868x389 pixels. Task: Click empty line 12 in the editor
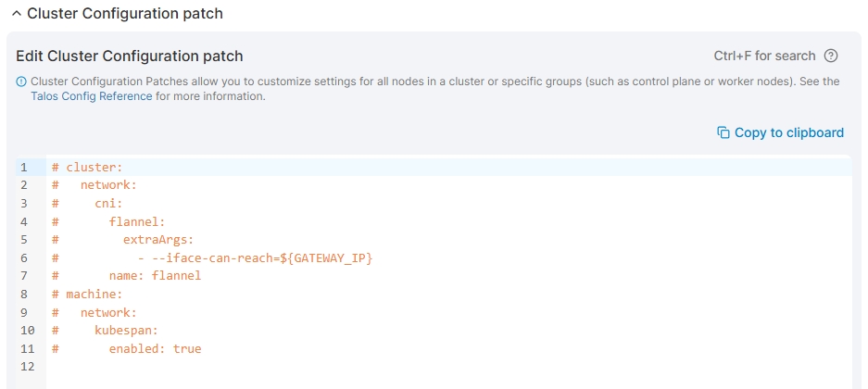[x=371, y=367]
